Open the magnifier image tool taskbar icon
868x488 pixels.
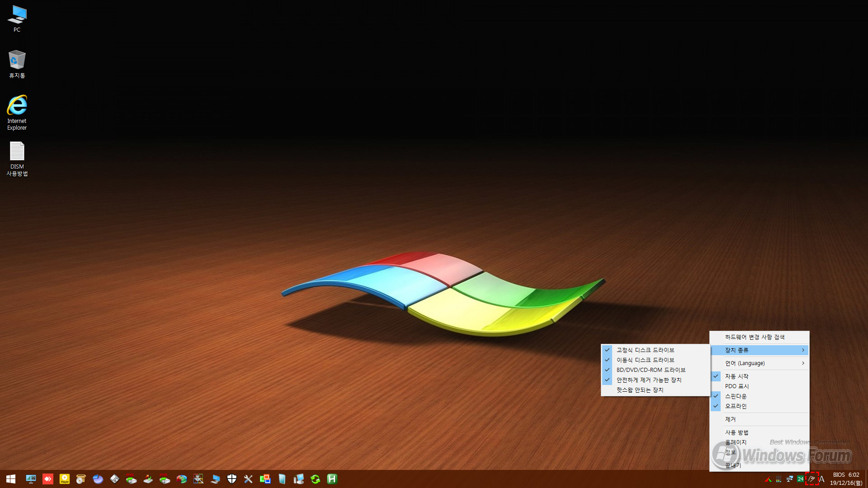coord(198,479)
